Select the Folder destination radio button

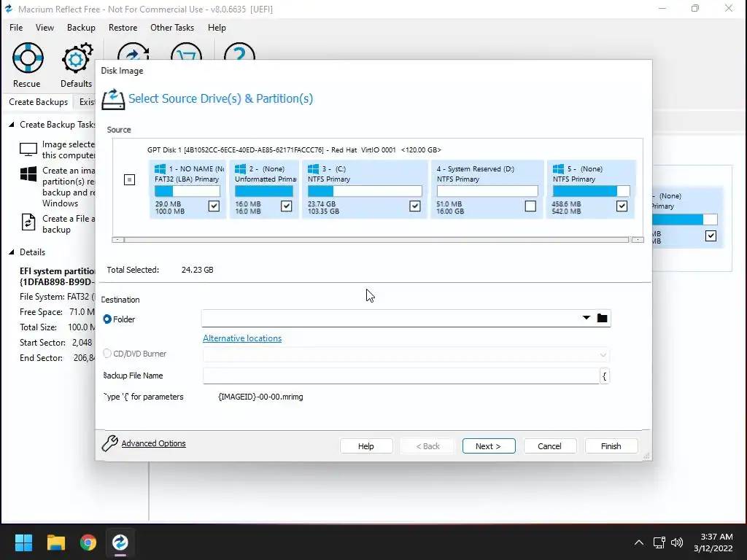click(107, 319)
